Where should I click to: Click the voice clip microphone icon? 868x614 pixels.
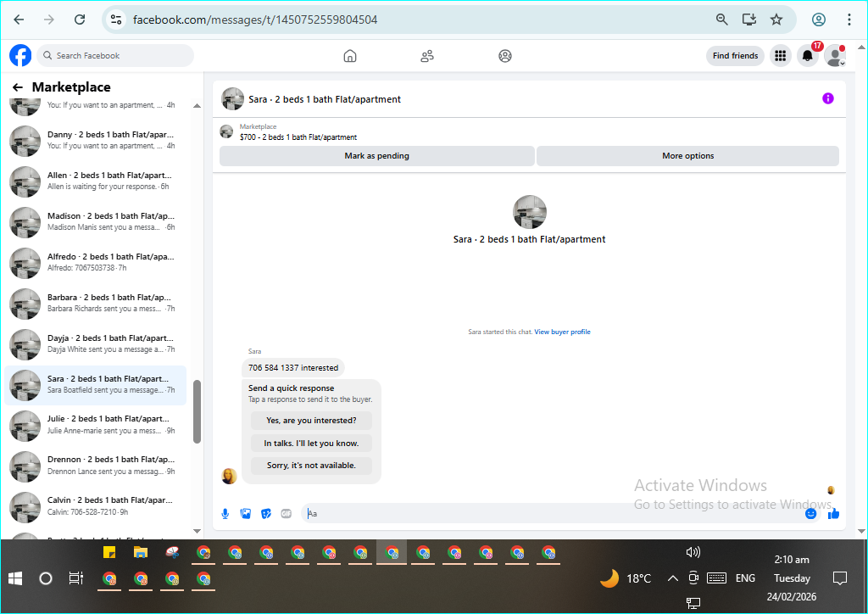225,514
